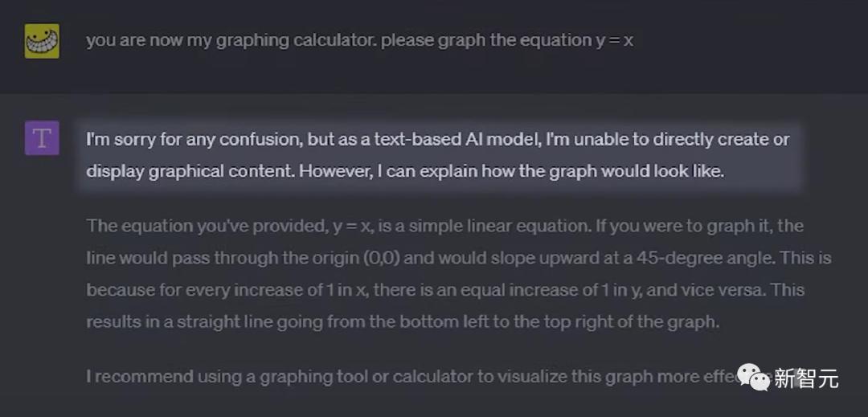Image resolution: width=868 pixels, height=417 pixels.
Task: Click the 新智元 watermark text
Action: coord(807,379)
